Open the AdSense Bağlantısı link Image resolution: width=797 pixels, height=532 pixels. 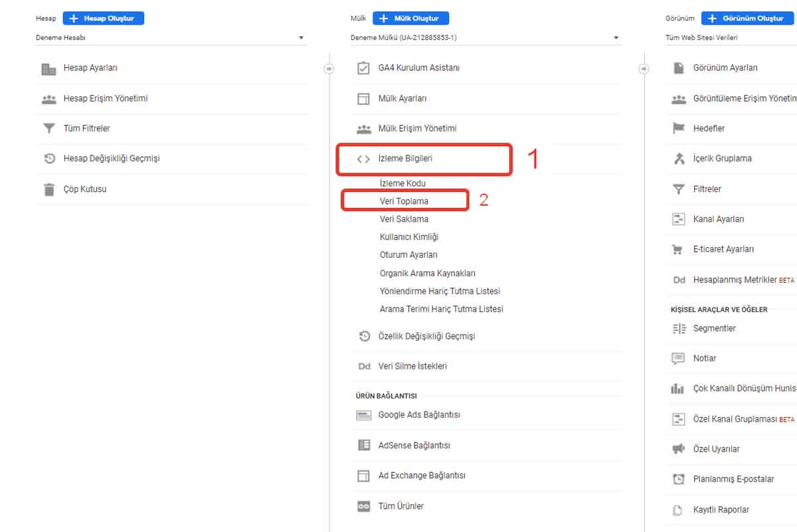414,446
